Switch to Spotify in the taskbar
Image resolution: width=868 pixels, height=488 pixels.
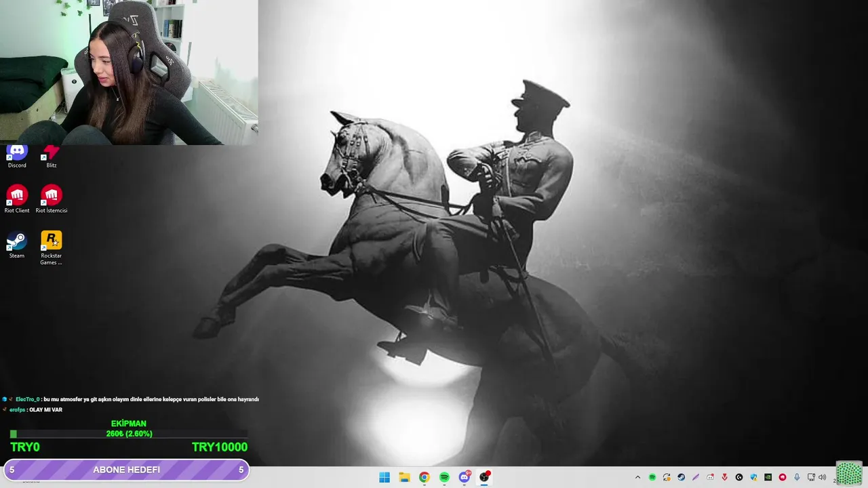444,477
